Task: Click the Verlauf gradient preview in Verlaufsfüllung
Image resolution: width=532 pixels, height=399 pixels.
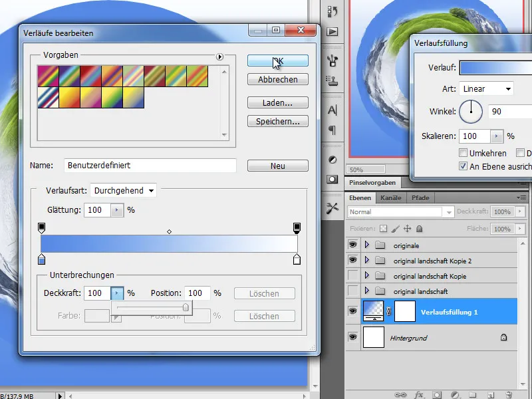Action: coord(495,68)
